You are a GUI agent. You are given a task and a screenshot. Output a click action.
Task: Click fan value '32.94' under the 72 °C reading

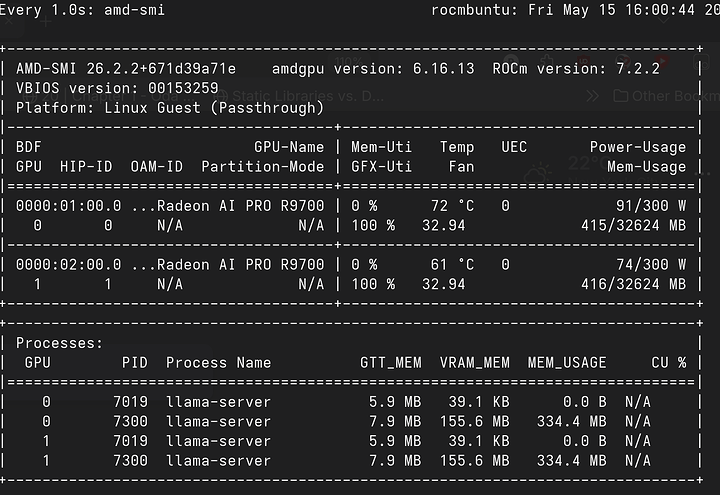point(443,225)
